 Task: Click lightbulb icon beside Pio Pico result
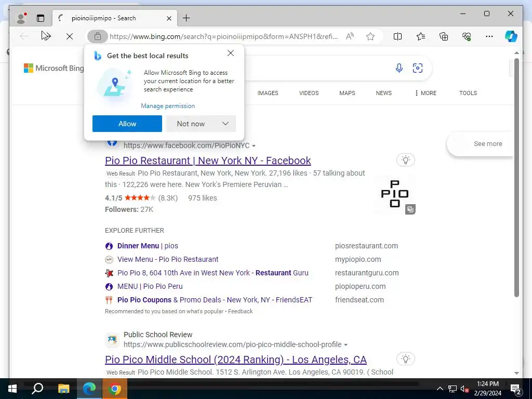click(x=405, y=359)
